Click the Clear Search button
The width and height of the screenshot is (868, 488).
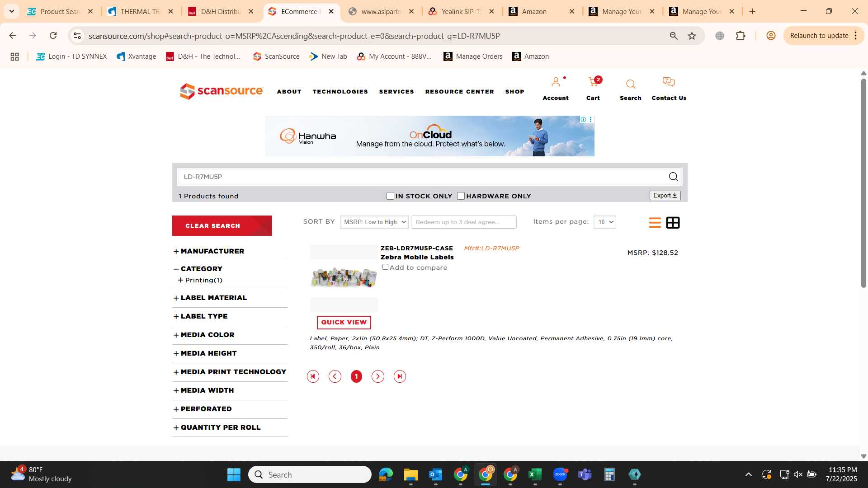222,225
